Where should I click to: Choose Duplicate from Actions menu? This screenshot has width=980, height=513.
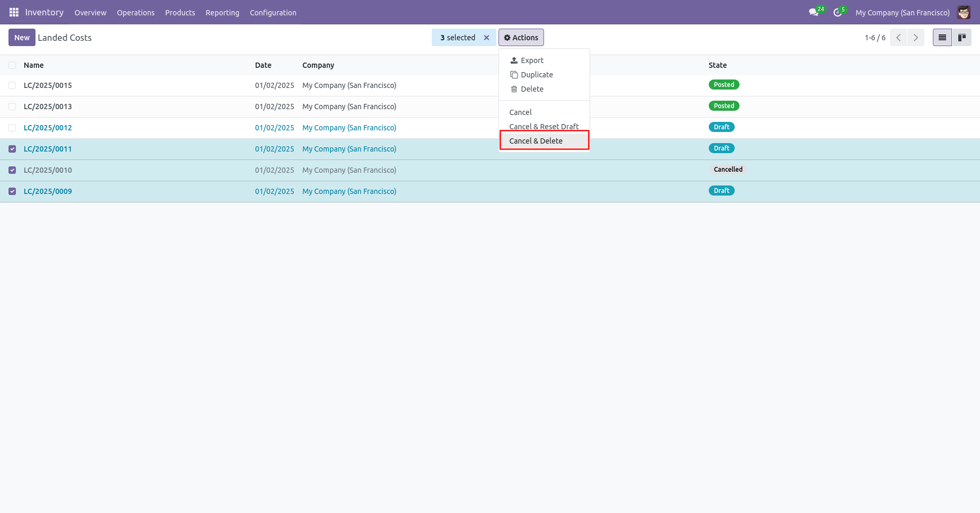pos(544,75)
